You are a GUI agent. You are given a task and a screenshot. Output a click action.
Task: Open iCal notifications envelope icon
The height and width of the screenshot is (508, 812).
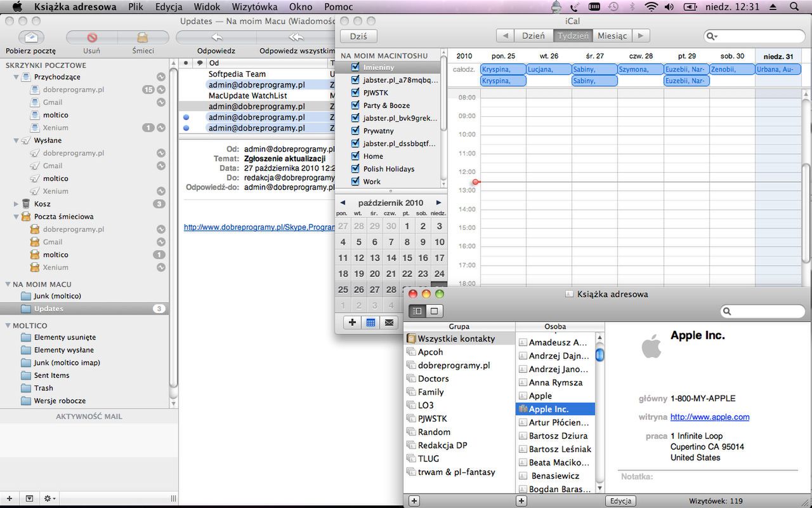point(390,322)
